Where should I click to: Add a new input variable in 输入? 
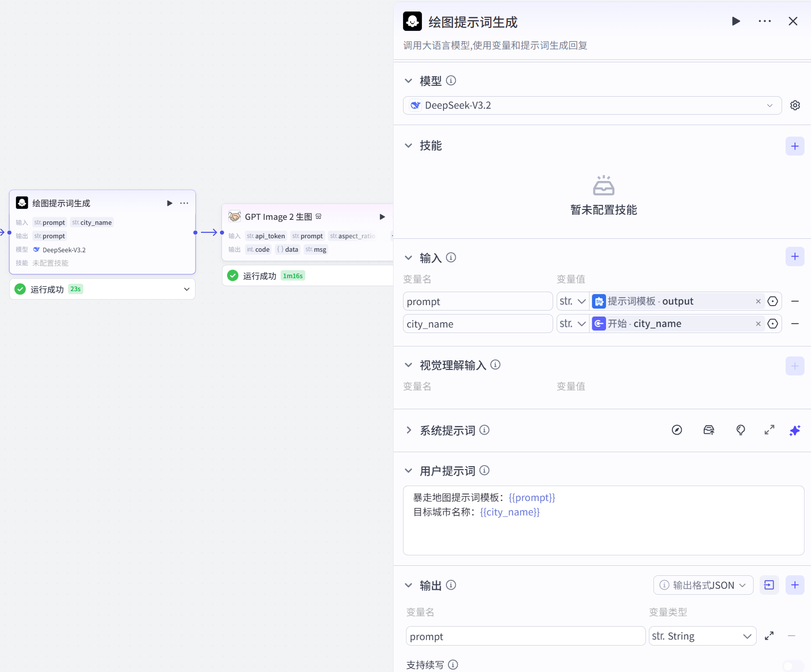pyautogui.click(x=795, y=257)
